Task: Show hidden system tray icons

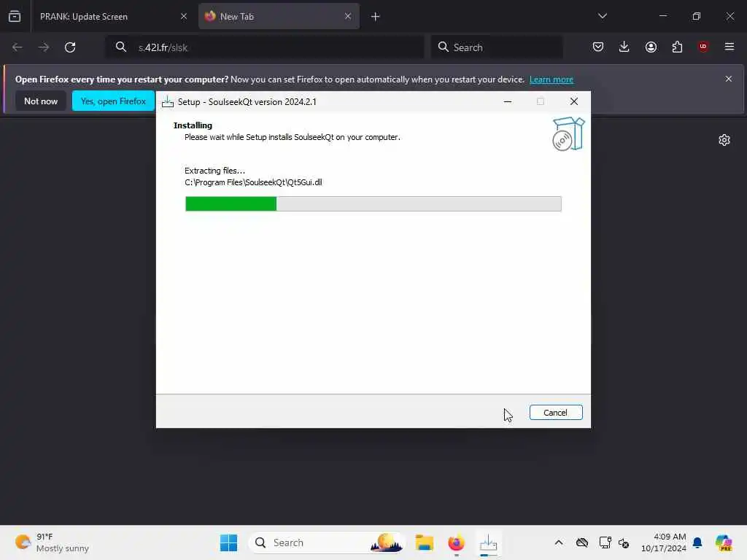Action: coord(558,542)
